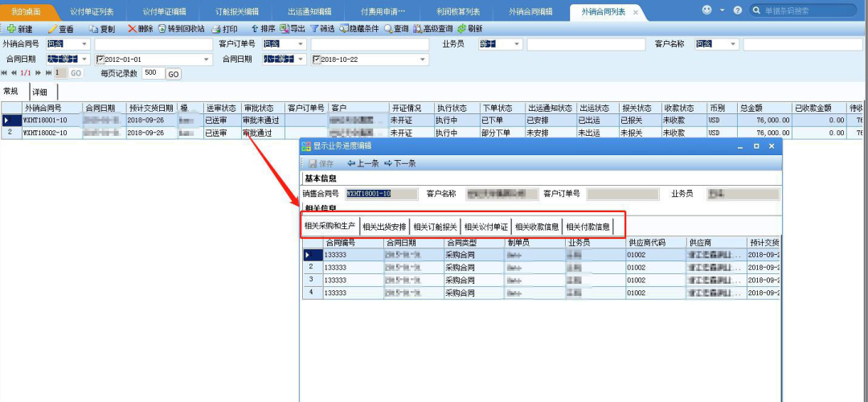
Task: Click the search box at top right
Action: (x=808, y=10)
